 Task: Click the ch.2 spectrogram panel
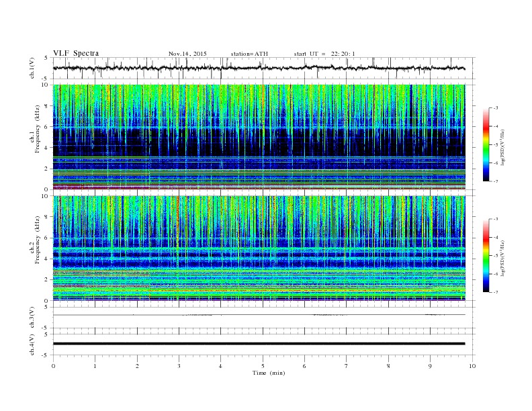click(x=259, y=248)
